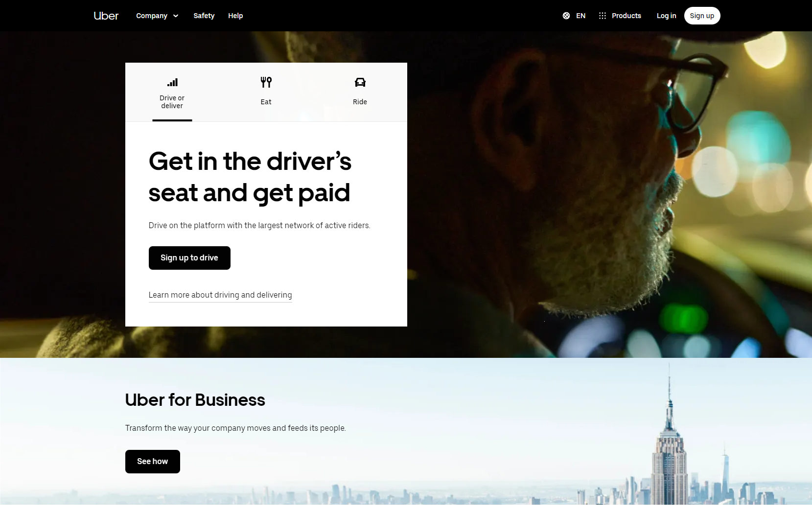This screenshot has height=514, width=812.
Task: Choose the fork and spoon Eat icon
Action: tap(266, 82)
